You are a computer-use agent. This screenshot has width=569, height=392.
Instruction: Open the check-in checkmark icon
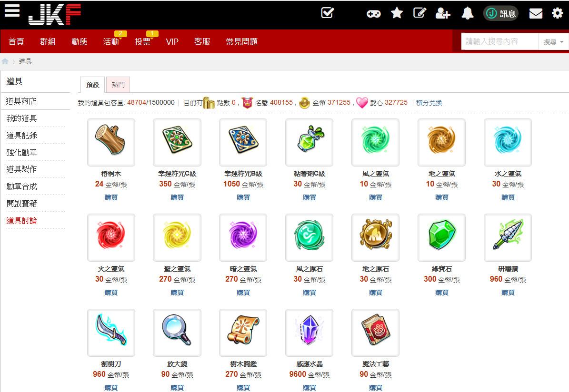(327, 13)
